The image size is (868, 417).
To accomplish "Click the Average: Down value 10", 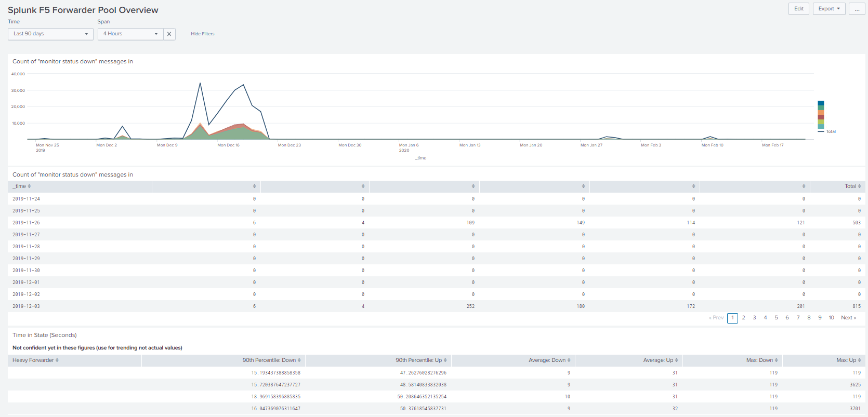I will 568,397.
